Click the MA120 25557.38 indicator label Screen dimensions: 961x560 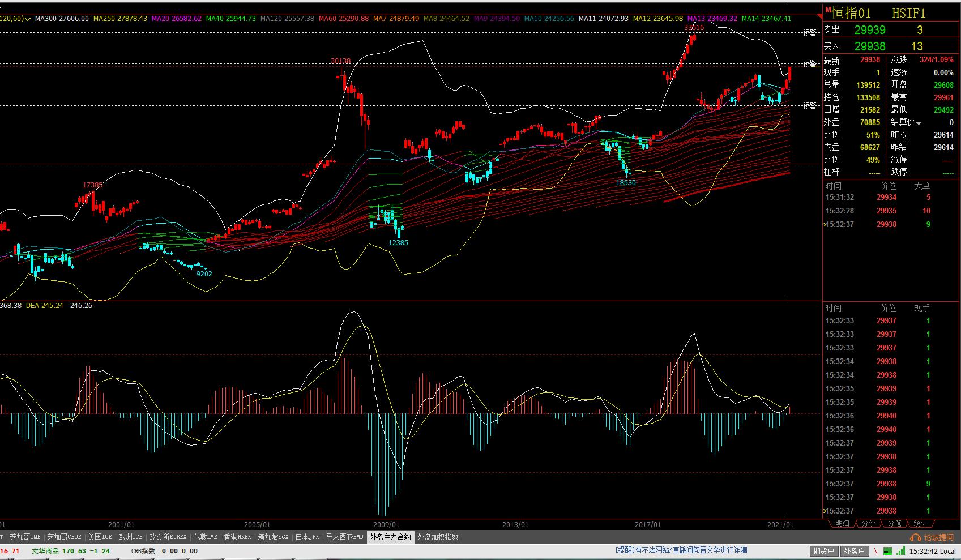tap(287, 19)
